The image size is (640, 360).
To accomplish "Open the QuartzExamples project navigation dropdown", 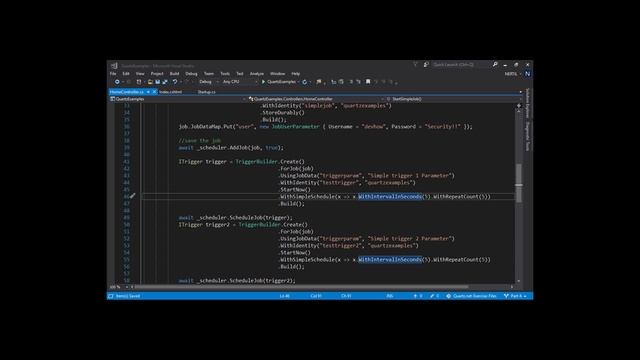I will (x=178, y=99).
